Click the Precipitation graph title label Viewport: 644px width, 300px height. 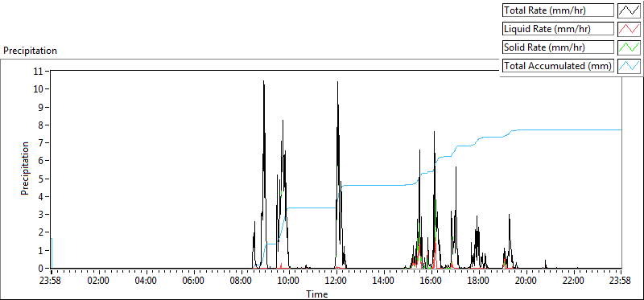pyautogui.click(x=30, y=51)
